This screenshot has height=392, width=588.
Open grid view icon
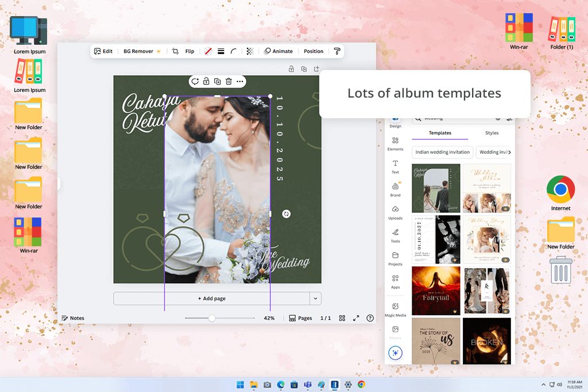click(x=342, y=318)
